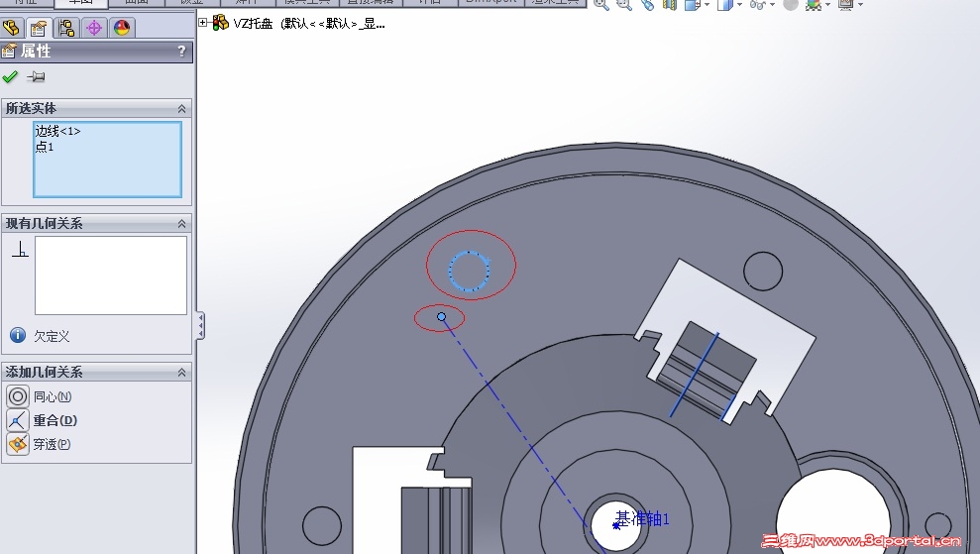The width and height of the screenshot is (980, 554).
Task: Open Apply Scene dropdown arrow
Action: pos(827,5)
